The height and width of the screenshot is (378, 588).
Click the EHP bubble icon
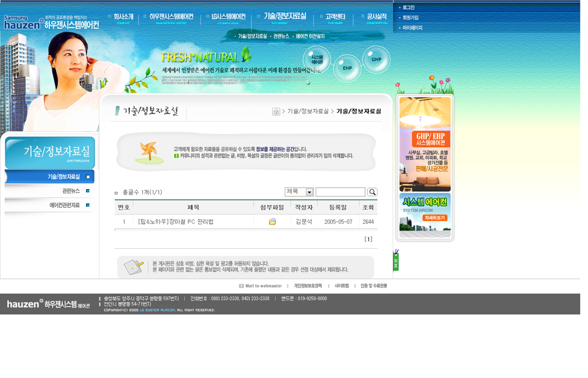(x=348, y=68)
